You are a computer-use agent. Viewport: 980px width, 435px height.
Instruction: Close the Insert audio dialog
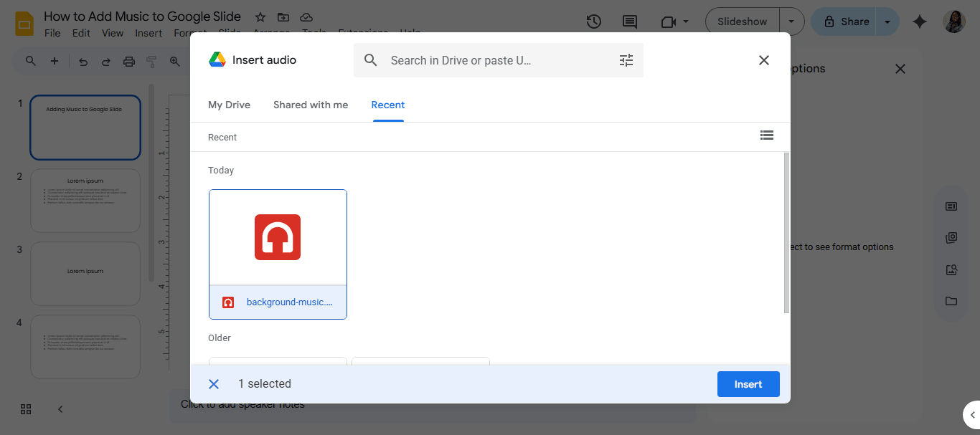click(764, 60)
